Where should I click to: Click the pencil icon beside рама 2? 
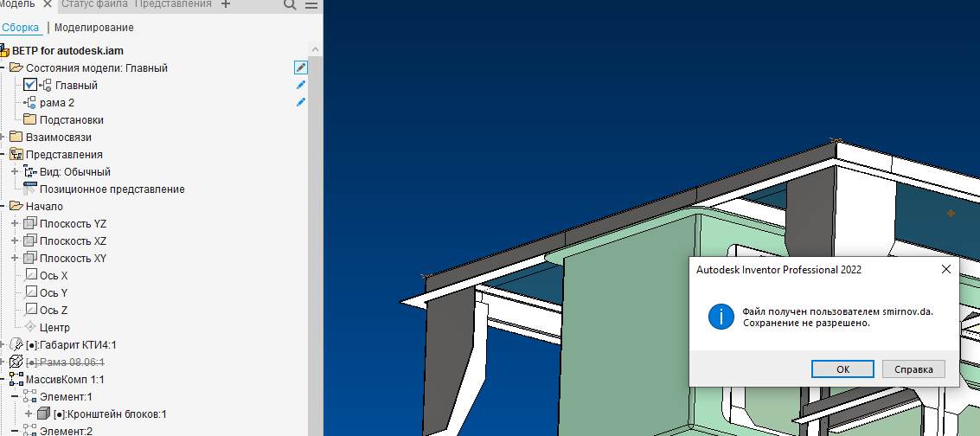click(x=301, y=102)
